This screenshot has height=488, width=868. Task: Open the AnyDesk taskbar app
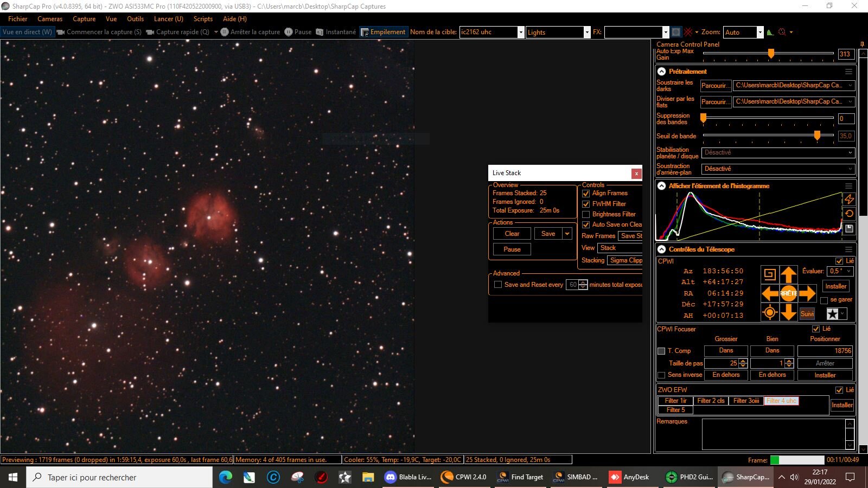click(x=631, y=477)
